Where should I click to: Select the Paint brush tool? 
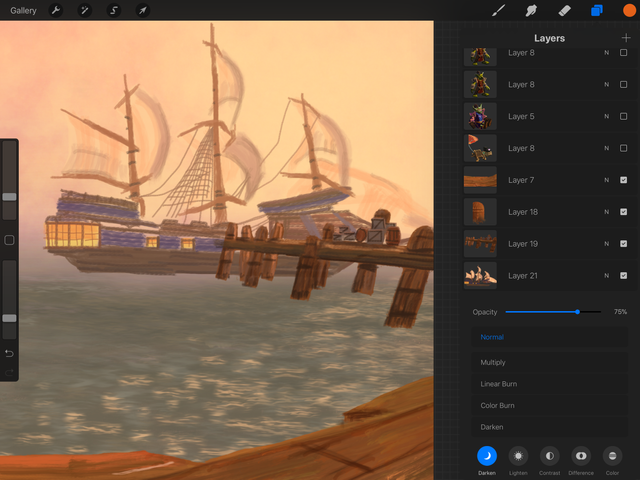click(x=498, y=10)
